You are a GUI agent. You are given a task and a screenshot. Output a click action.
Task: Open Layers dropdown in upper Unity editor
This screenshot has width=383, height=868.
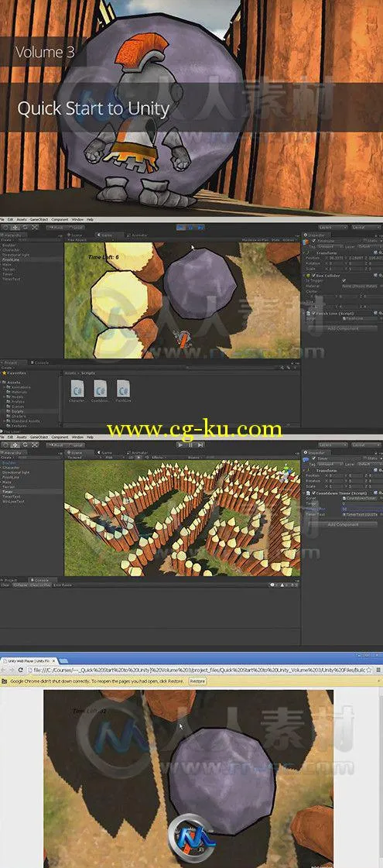coord(333,227)
